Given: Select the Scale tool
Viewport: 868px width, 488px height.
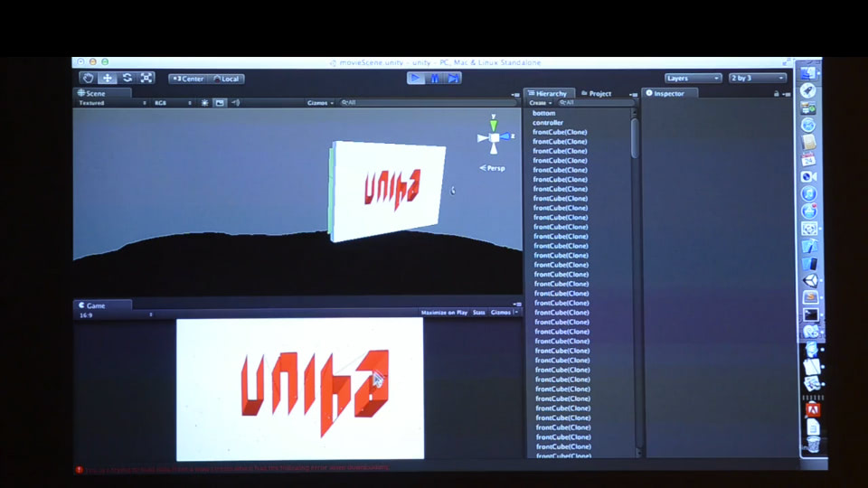Looking at the screenshot, I should click(146, 79).
